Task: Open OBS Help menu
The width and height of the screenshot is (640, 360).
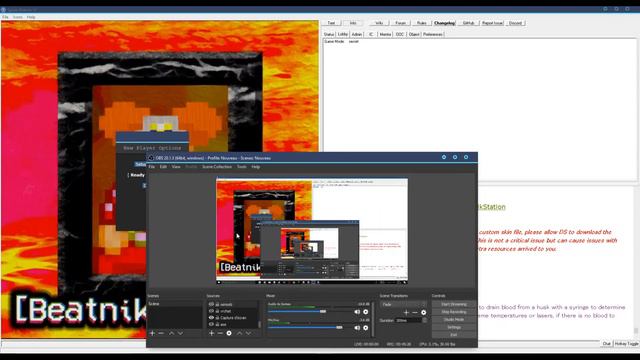Action: [256, 167]
